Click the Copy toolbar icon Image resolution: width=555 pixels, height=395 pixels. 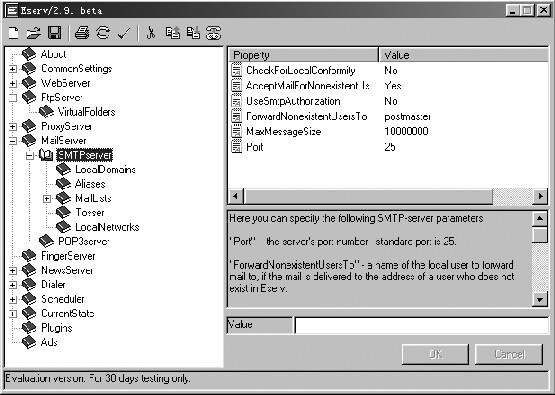click(173, 33)
